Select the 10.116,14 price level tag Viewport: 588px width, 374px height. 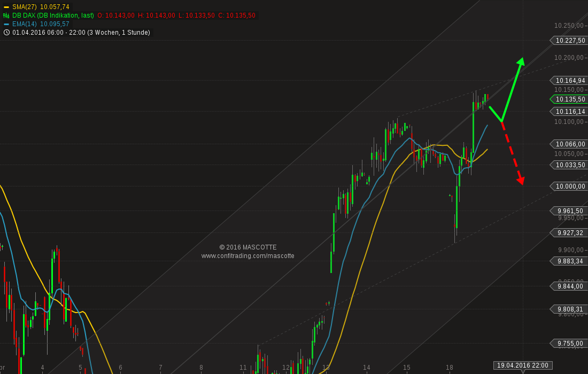click(x=569, y=112)
